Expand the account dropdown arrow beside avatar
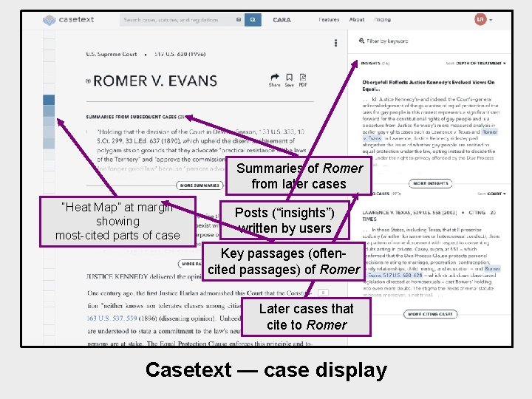532x399 pixels. point(491,20)
